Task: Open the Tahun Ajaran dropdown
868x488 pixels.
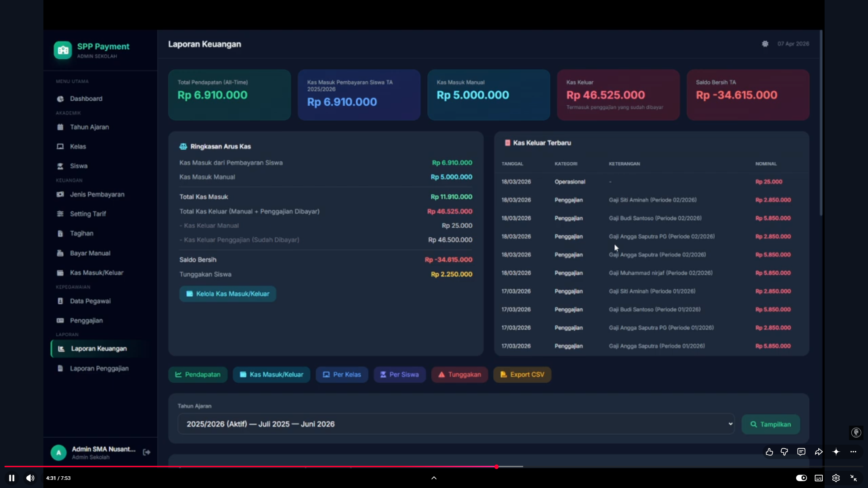Action: [x=456, y=424]
